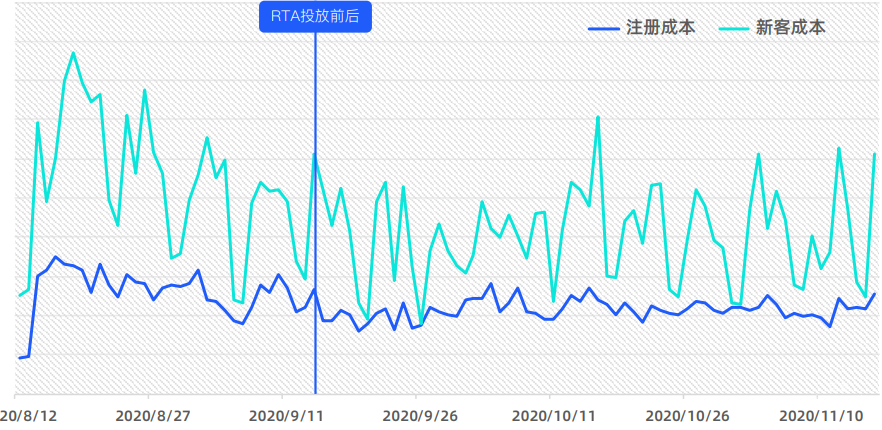
Task: Click the 2020/9/11 x-axis date label
Action: pos(286,416)
